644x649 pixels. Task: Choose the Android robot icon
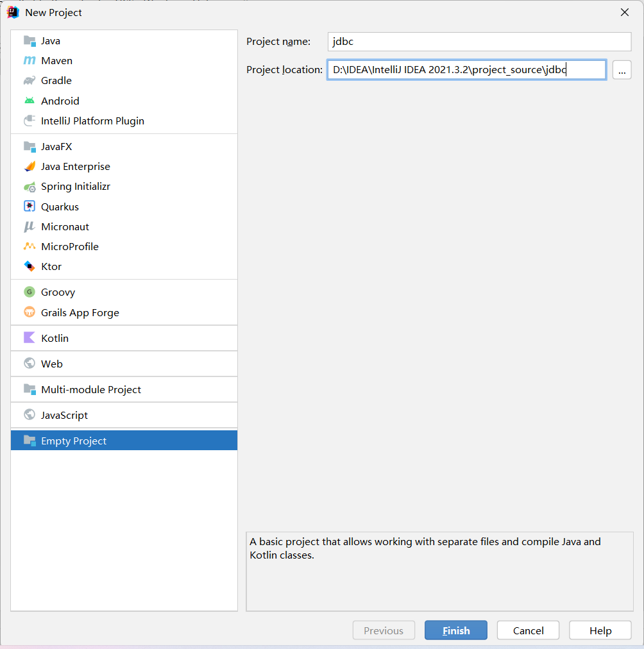tap(30, 101)
